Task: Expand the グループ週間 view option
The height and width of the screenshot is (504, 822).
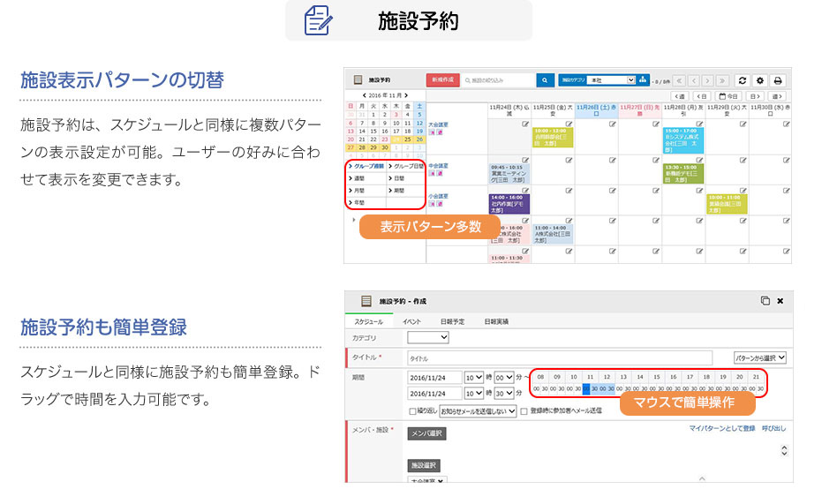Action: click(x=366, y=165)
